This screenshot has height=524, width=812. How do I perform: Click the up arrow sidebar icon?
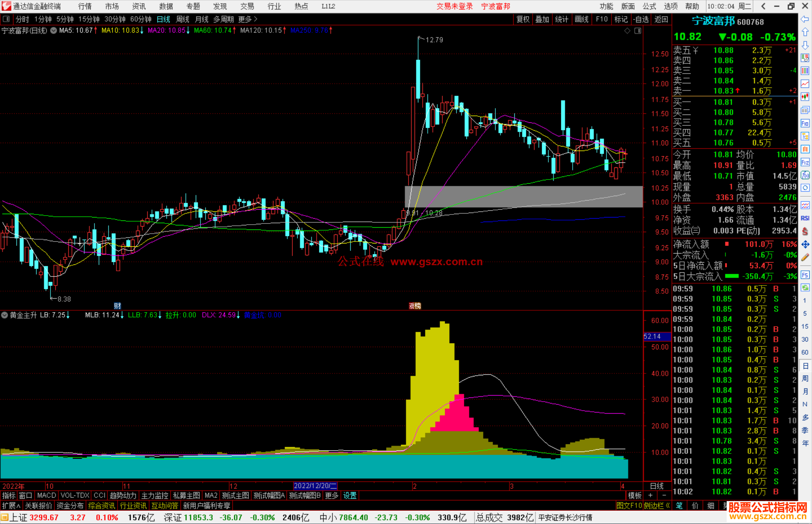coord(805,32)
